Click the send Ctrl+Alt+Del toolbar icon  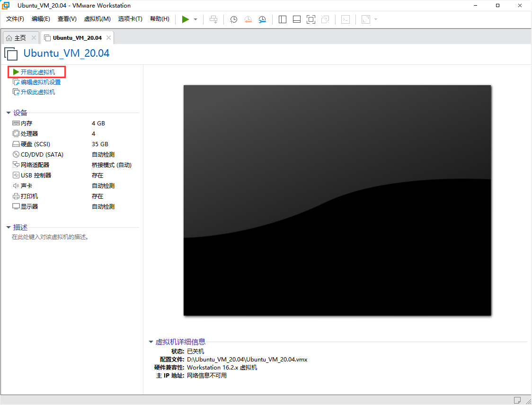213,19
